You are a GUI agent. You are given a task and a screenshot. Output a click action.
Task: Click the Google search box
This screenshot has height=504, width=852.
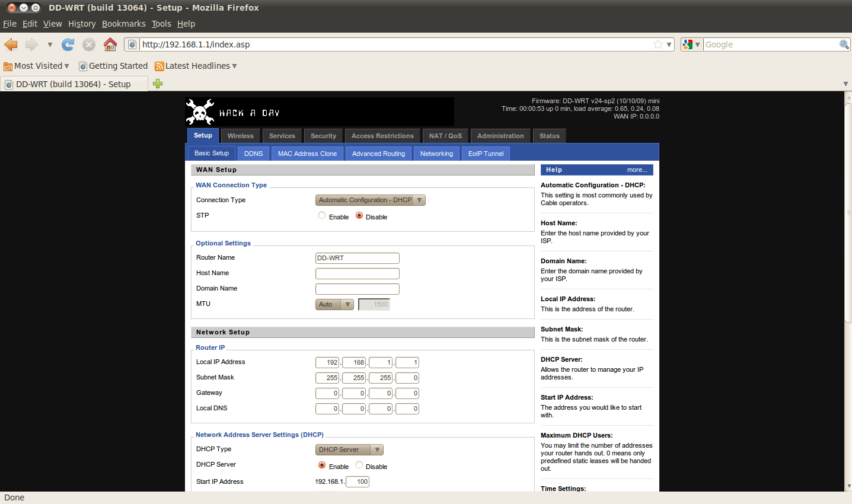pos(771,44)
